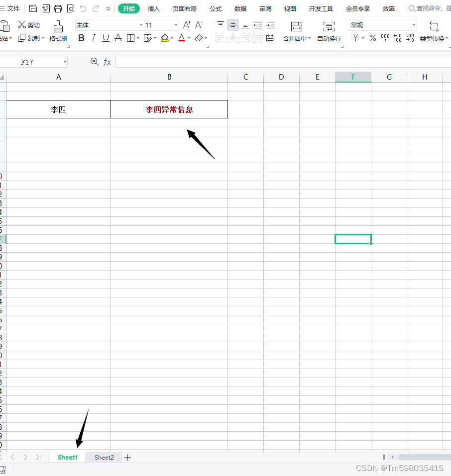Align text to top of cell
The image size is (451, 476).
click(x=221, y=25)
